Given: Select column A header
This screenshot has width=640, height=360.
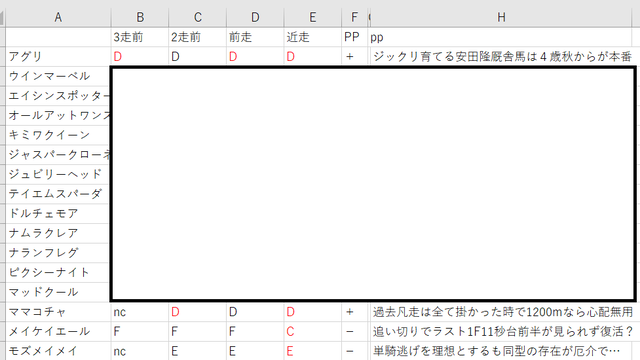Looking at the screenshot, I should pos(58,17).
